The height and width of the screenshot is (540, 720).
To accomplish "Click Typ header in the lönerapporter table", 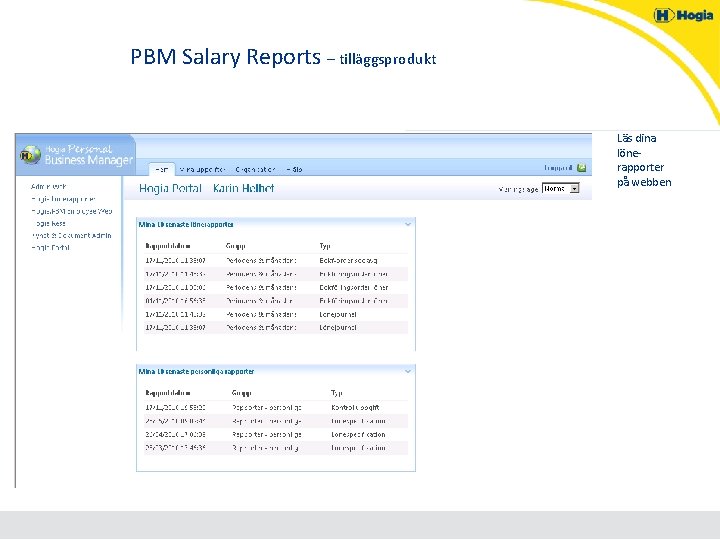I will (x=325, y=246).
